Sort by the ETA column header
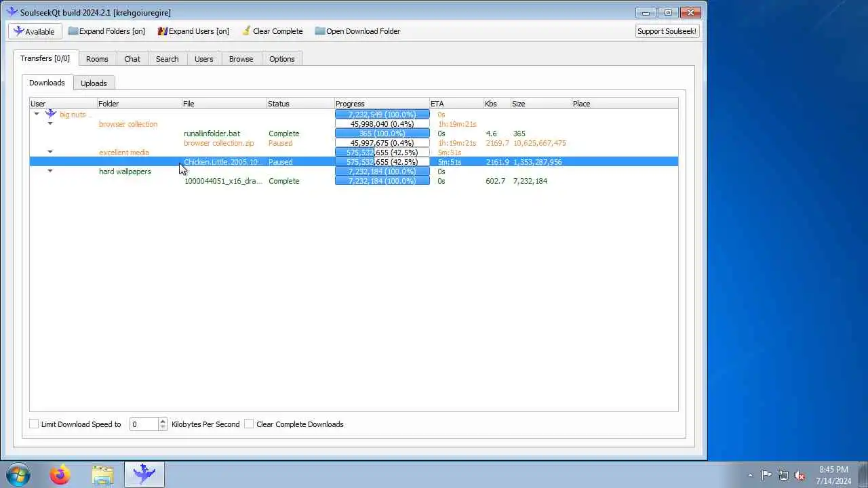 pyautogui.click(x=456, y=104)
